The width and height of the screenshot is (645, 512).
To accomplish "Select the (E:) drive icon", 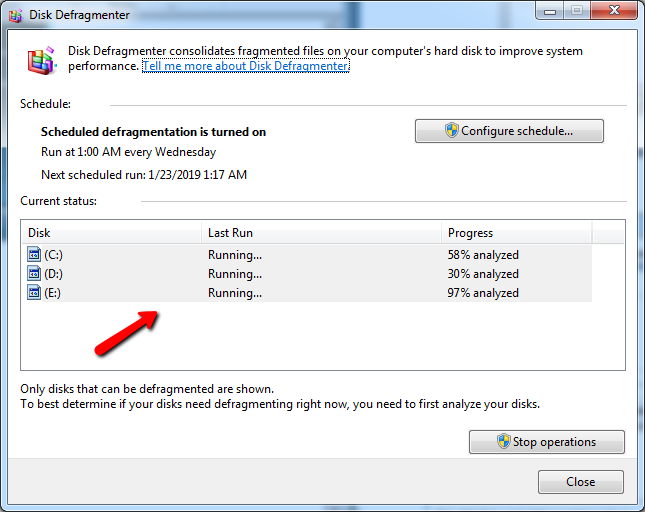I will tap(34, 293).
